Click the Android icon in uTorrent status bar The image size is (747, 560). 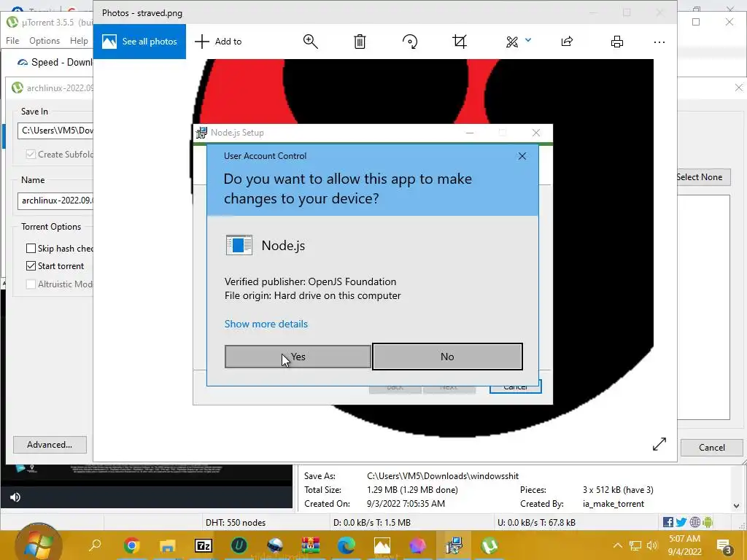pos(708,522)
